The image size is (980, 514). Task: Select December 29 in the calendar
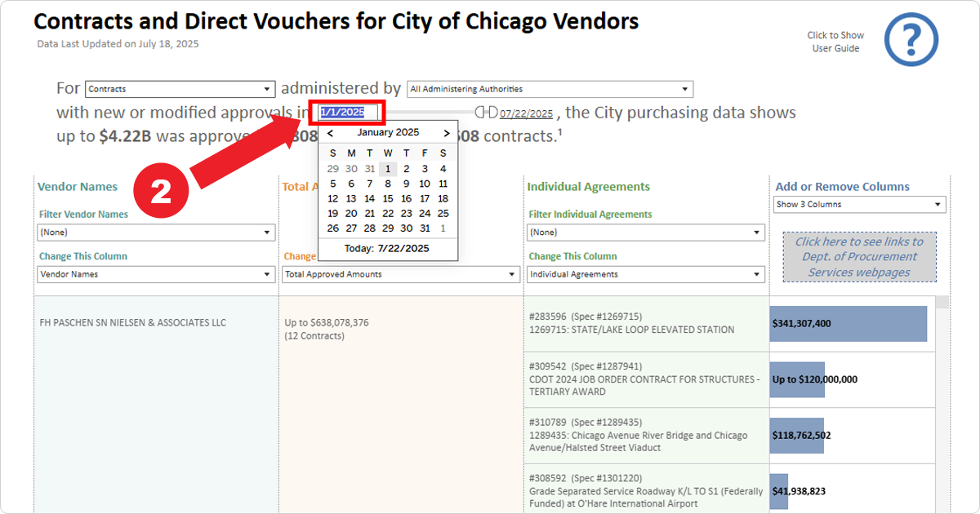tap(332, 169)
